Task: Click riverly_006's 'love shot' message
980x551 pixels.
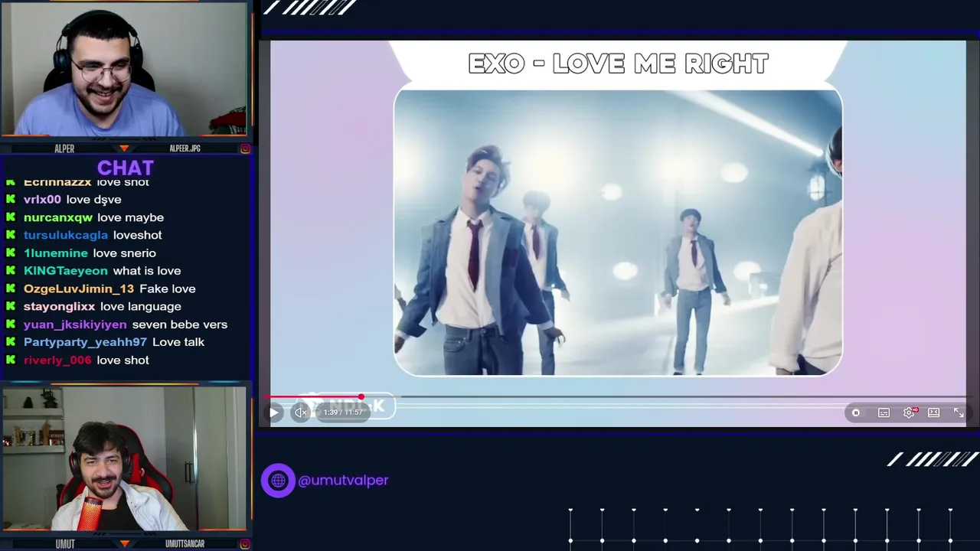Action: (x=122, y=360)
